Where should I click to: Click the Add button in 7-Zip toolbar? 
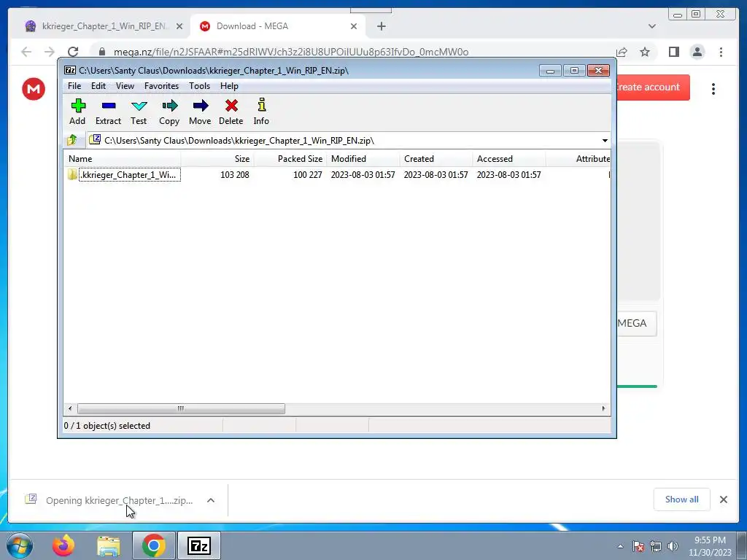77,112
